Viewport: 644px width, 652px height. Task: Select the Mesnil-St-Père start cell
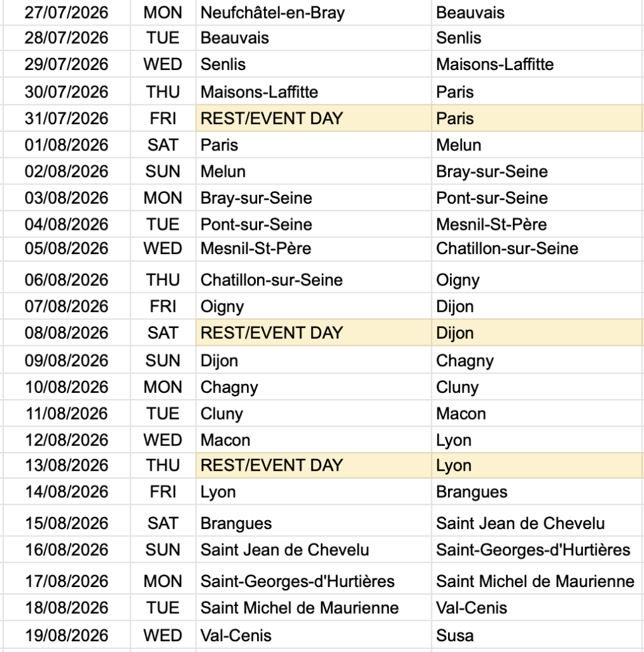pos(314,249)
